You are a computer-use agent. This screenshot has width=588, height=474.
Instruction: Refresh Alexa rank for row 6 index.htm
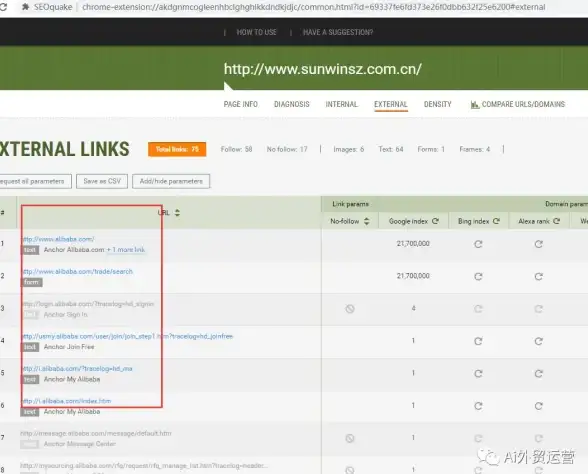pyautogui.click(x=538, y=406)
